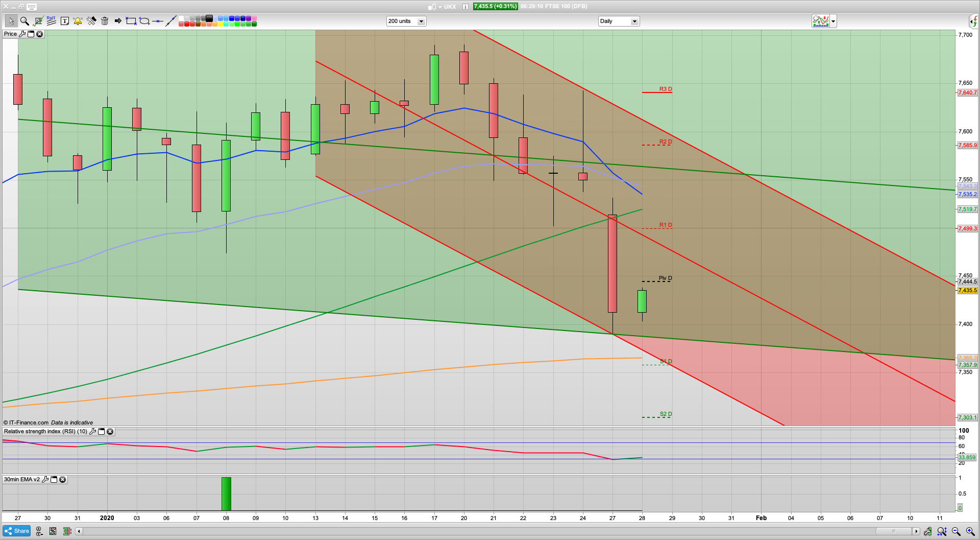The height and width of the screenshot is (540, 980).
Task: Click the scroll left arrow on bottom scrollbar
Action: tap(79, 531)
